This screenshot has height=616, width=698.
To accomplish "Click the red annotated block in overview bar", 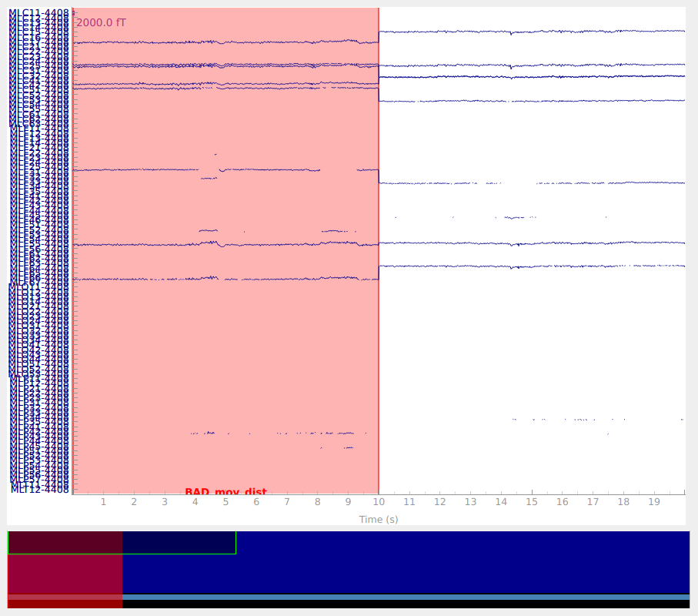I will coord(65,574).
